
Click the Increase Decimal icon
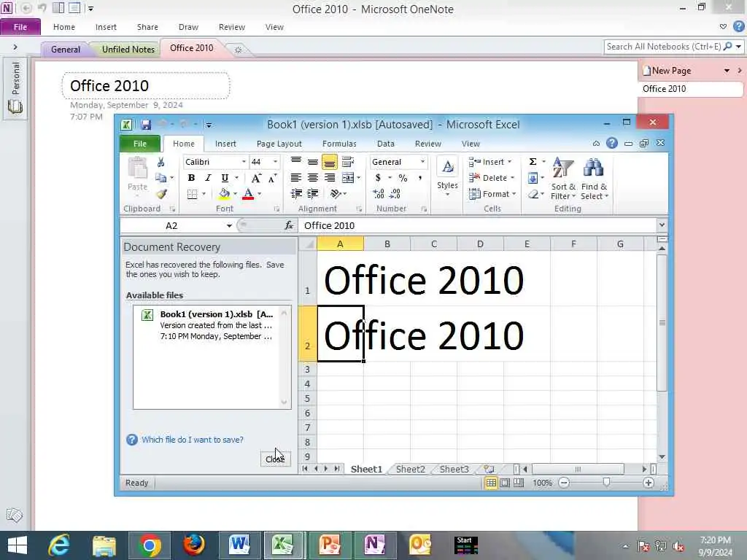(379, 193)
